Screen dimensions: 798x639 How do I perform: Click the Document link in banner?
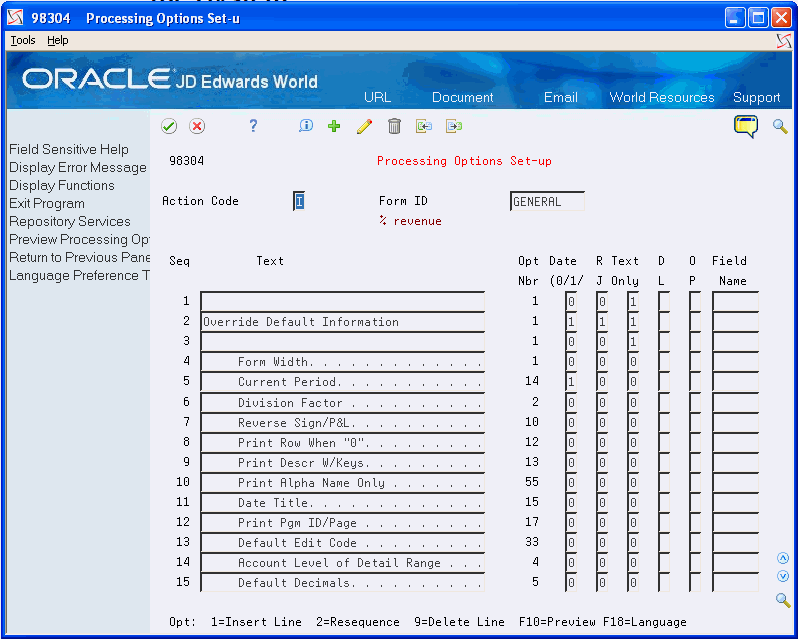[463, 97]
